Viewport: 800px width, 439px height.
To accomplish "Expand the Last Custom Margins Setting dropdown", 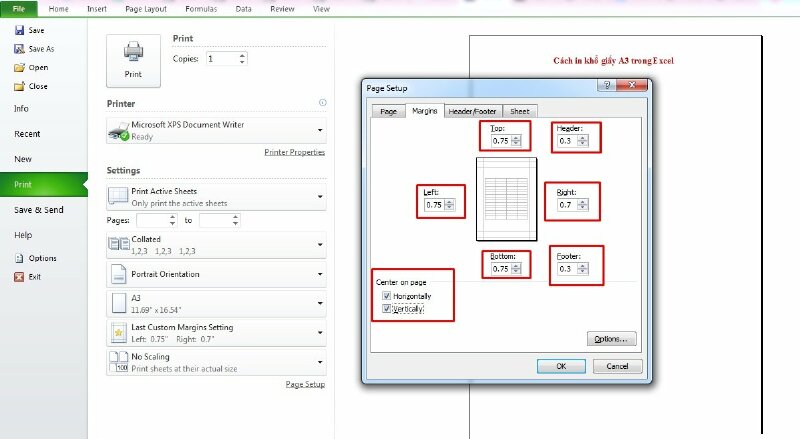I will pyautogui.click(x=320, y=332).
